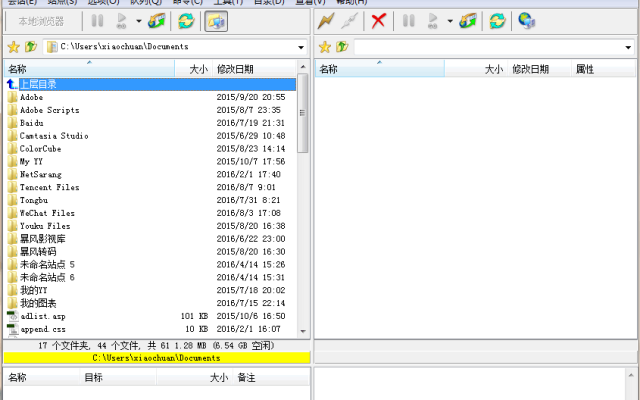Click the 暴风转码 folder icon
640x400 pixels.
click(13, 251)
